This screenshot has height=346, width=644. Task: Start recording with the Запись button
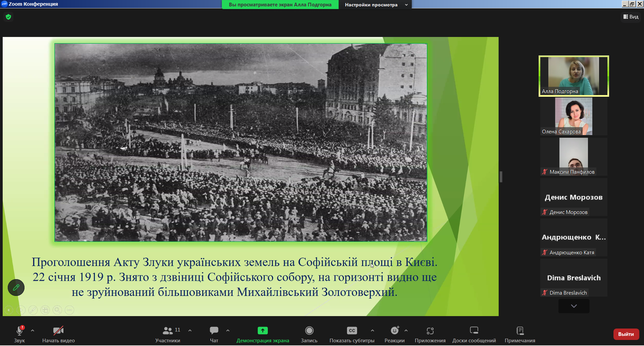pos(309,335)
